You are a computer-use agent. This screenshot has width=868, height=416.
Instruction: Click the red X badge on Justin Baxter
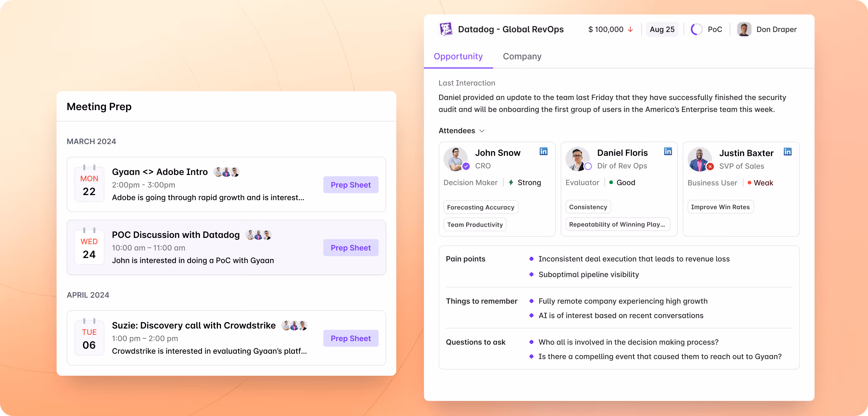[710, 166]
